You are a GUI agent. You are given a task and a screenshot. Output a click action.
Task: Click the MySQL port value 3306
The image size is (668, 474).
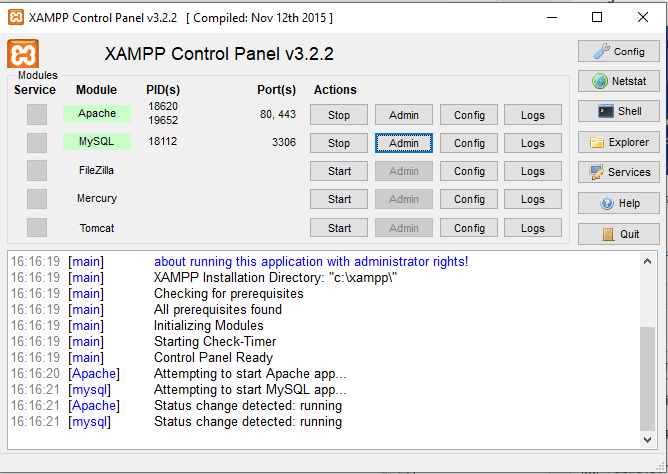coord(284,142)
